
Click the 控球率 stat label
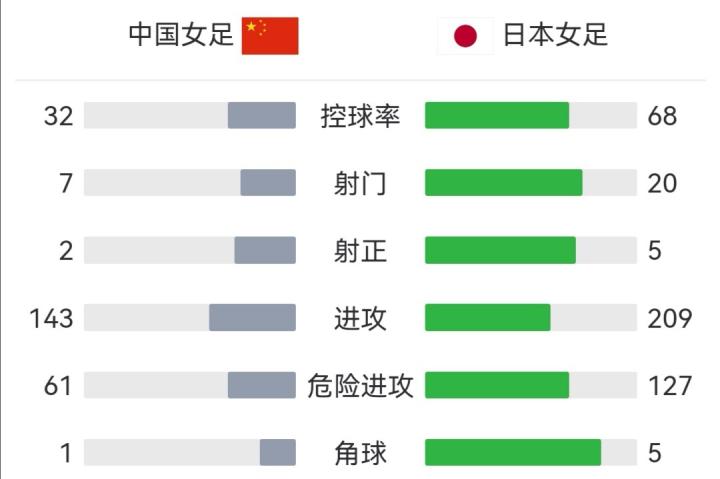(x=360, y=115)
